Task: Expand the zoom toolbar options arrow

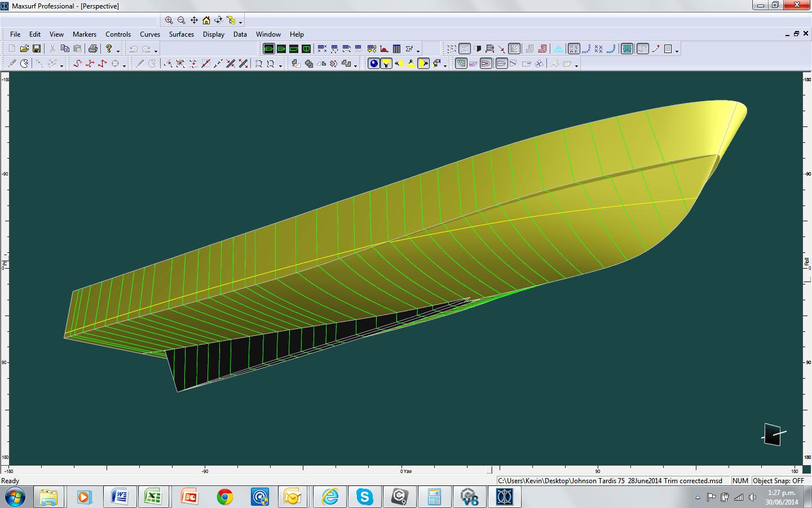Action: [241, 23]
